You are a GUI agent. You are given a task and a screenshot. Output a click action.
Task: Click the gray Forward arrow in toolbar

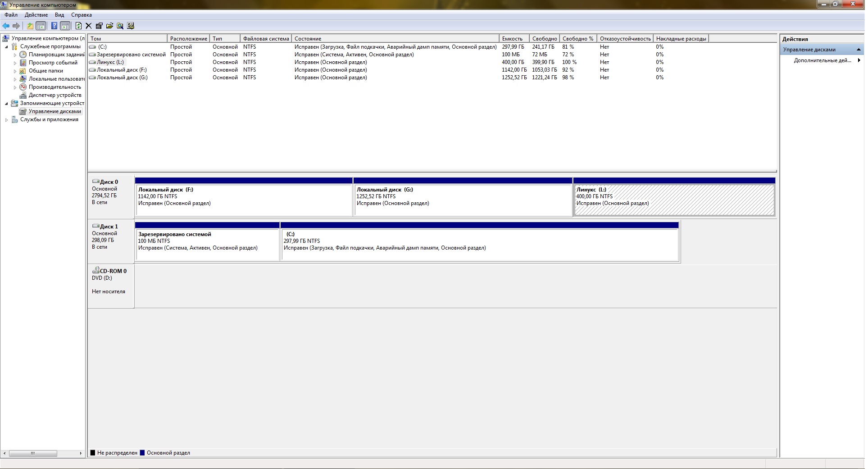point(16,26)
